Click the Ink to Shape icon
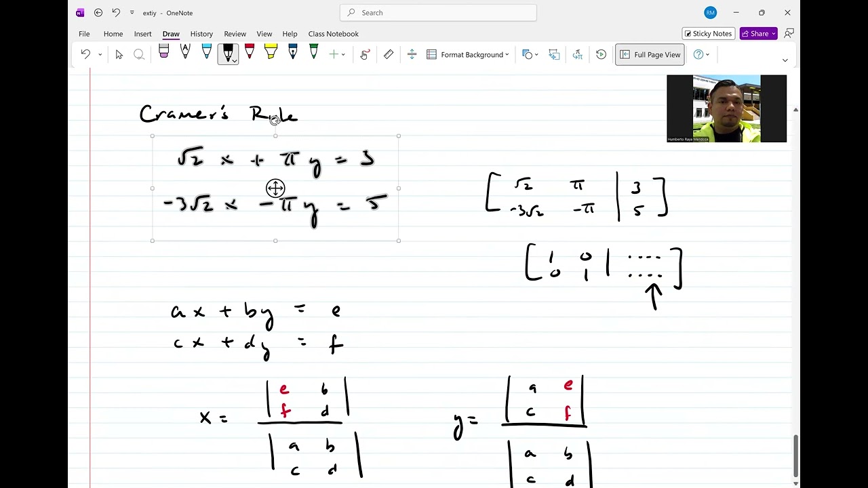Screen dimensions: 868x488 tap(554, 55)
